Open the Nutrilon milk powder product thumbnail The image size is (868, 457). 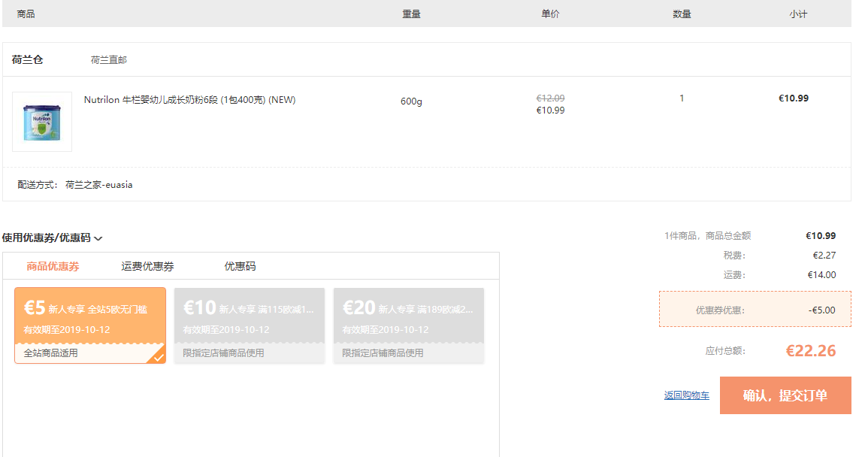point(42,122)
